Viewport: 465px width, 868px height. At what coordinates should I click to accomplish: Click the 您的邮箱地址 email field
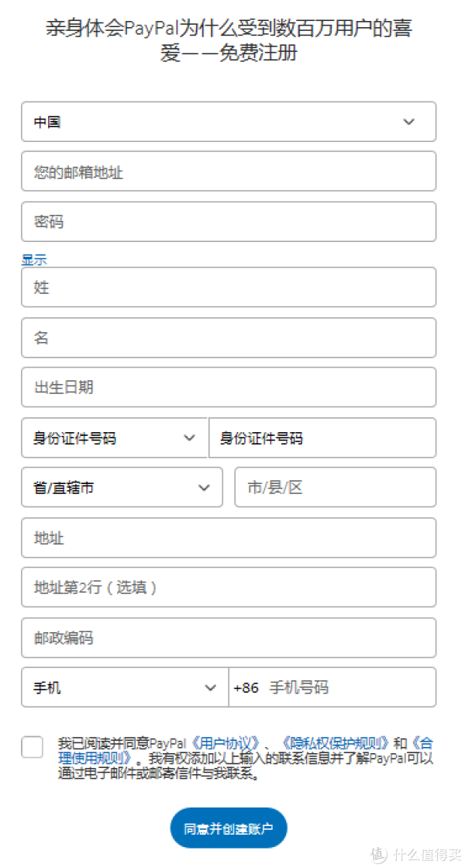tap(229, 171)
